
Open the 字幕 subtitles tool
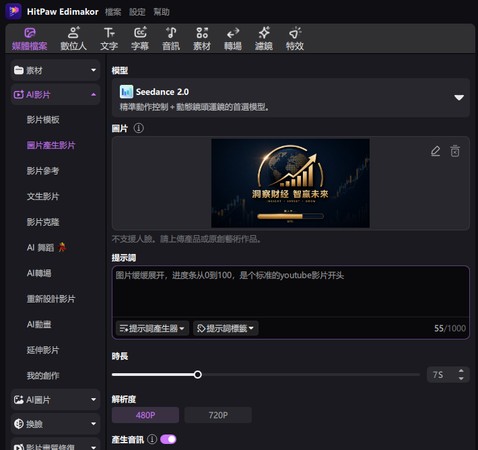[140, 39]
